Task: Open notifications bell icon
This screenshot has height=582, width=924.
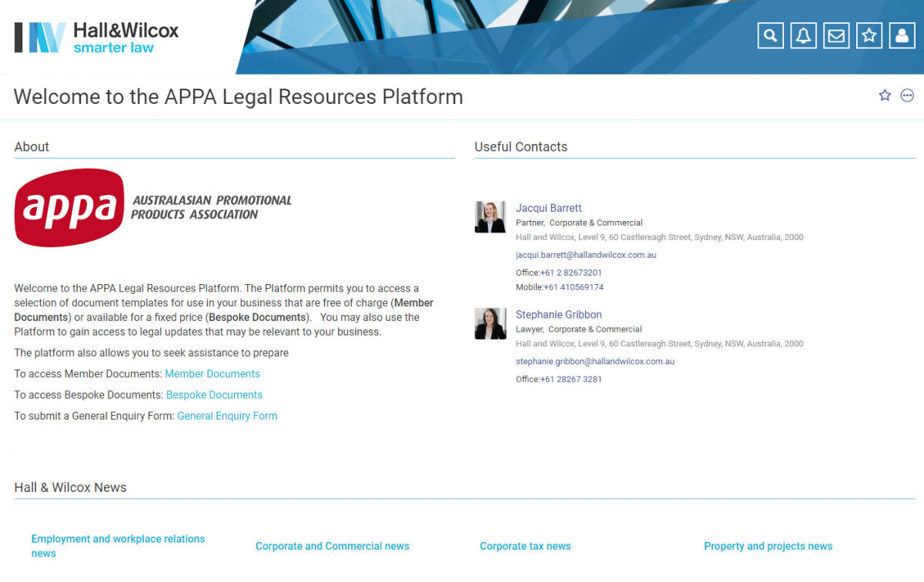Action: (803, 35)
